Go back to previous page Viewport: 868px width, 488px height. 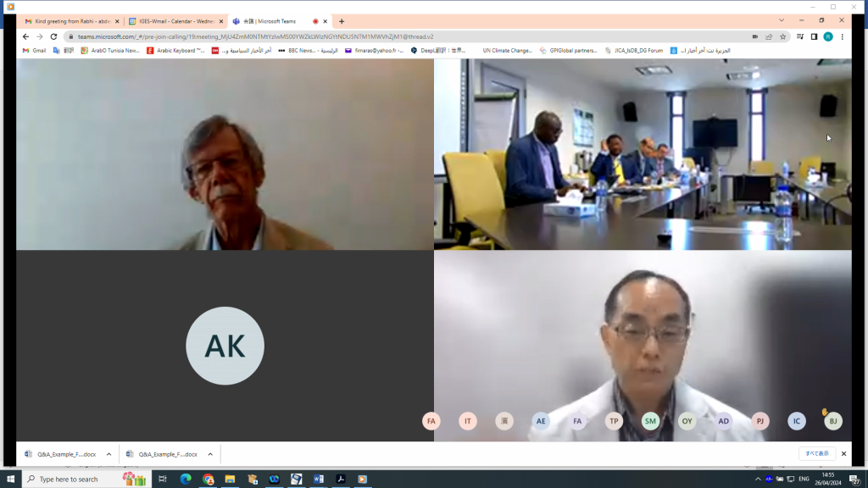pyautogui.click(x=25, y=36)
